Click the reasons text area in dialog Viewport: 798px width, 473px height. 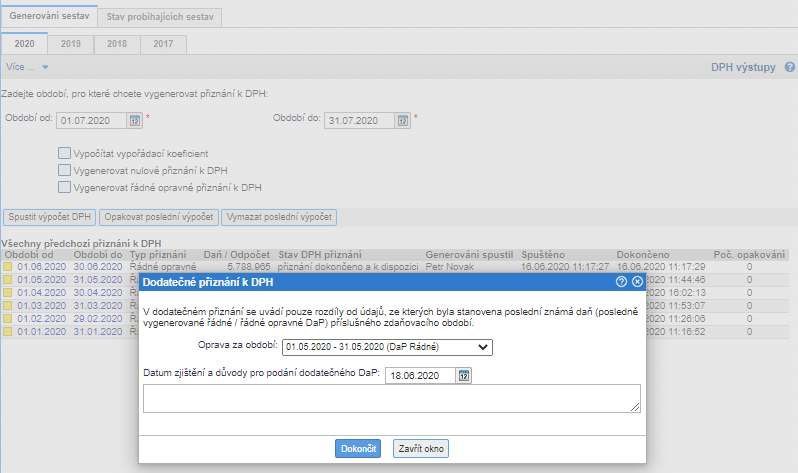391,399
